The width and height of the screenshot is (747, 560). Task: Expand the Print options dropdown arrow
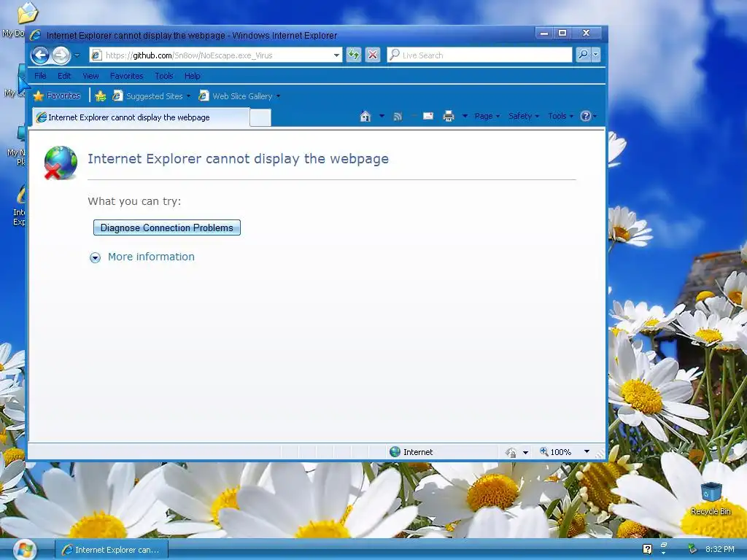(x=465, y=116)
